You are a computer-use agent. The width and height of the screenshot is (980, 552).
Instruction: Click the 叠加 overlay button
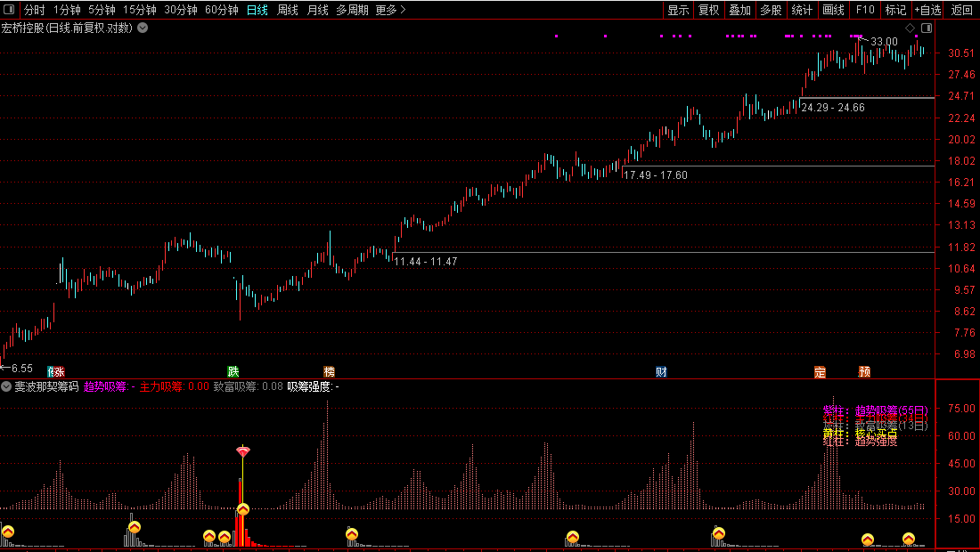740,10
